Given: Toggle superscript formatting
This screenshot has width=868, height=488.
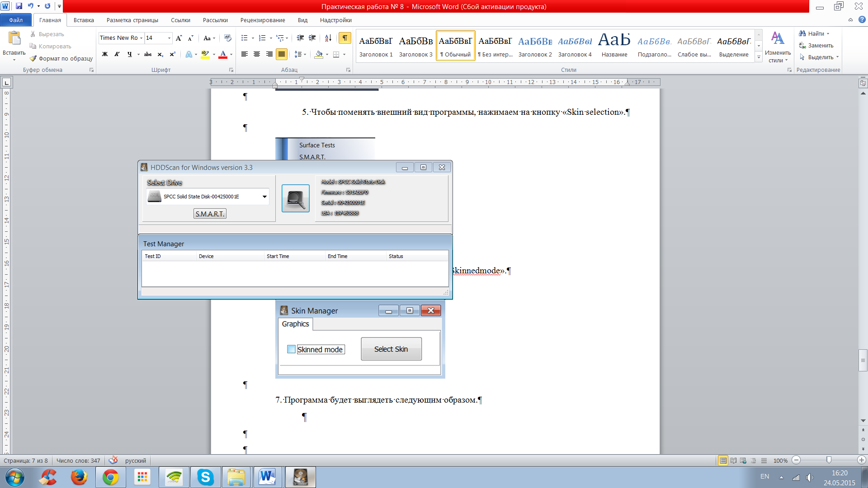Looking at the screenshot, I should [x=172, y=54].
